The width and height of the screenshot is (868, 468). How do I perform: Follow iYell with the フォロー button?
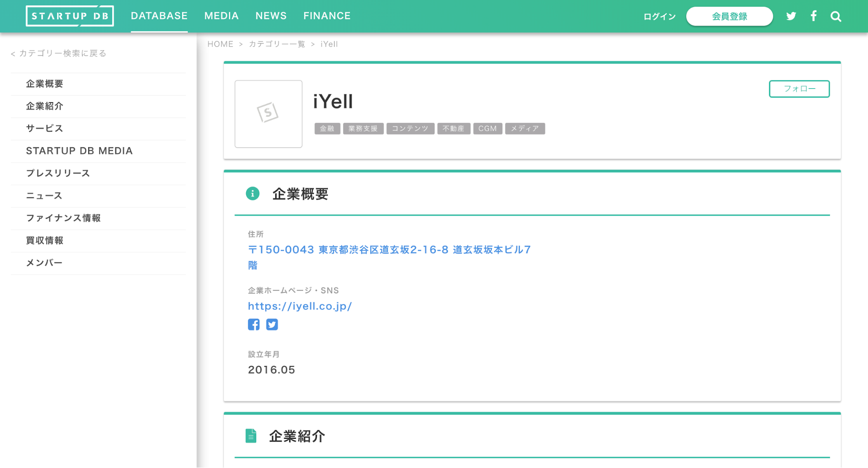799,89
